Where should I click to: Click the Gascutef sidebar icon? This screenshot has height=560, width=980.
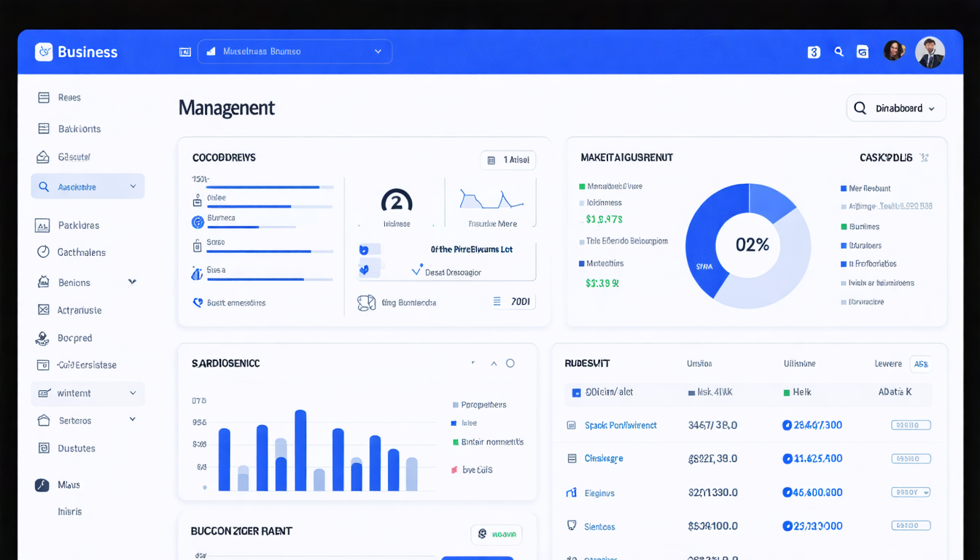43,157
